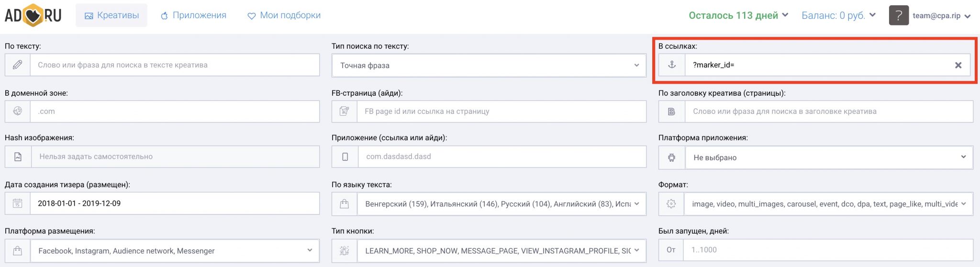This screenshot has height=267, width=980.
Task: Click the phone icon in application field
Action: (x=345, y=157)
